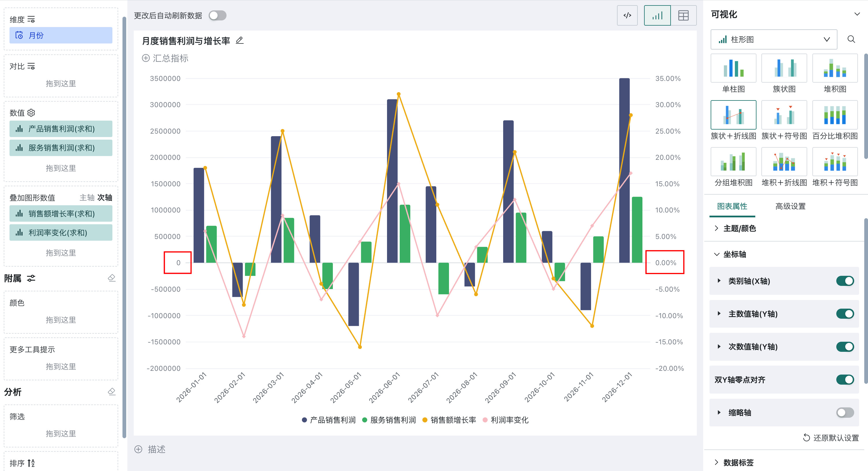The width and height of the screenshot is (868, 471).
Task: Choose the 百分比堆积图 chart type
Action: [835, 115]
